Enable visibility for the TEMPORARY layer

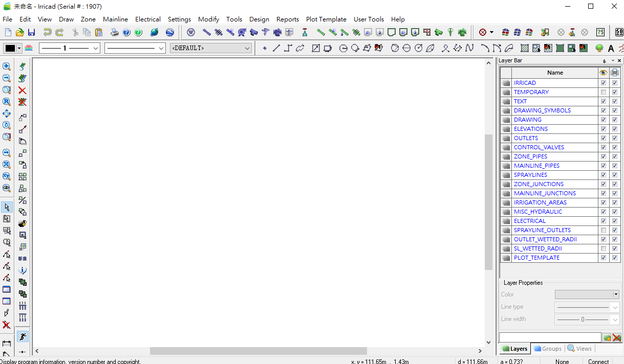604,92
